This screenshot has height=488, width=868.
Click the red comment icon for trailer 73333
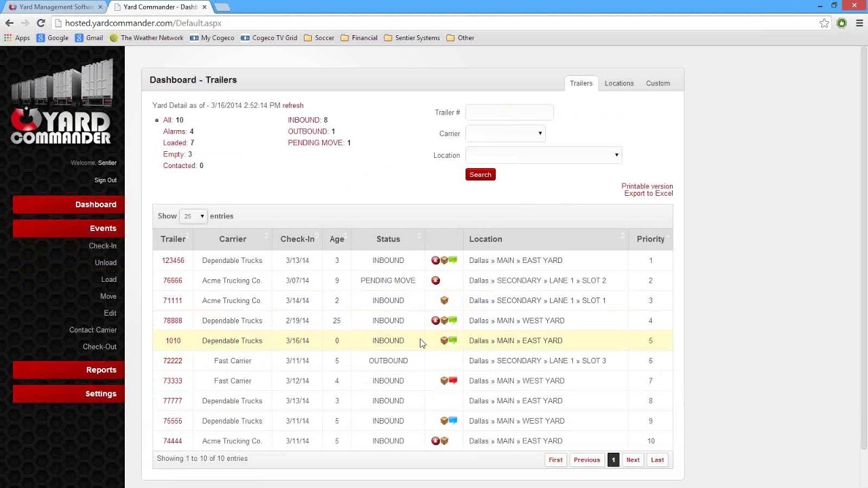click(x=453, y=381)
